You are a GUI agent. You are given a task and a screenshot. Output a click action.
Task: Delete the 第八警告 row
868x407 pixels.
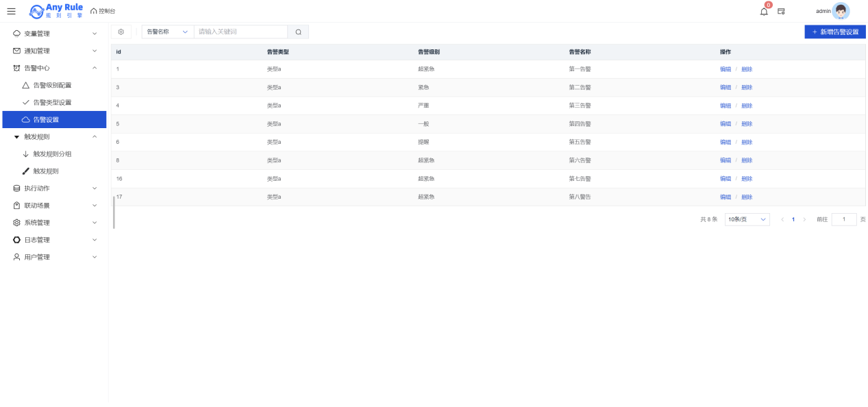(747, 197)
